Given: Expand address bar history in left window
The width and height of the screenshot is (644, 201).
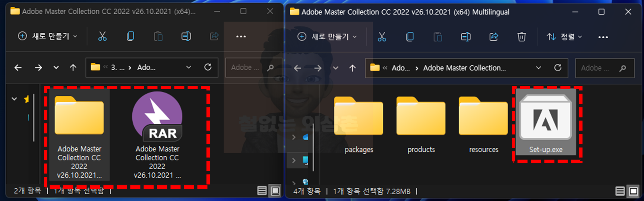Looking at the screenshot, I should 189,67.
